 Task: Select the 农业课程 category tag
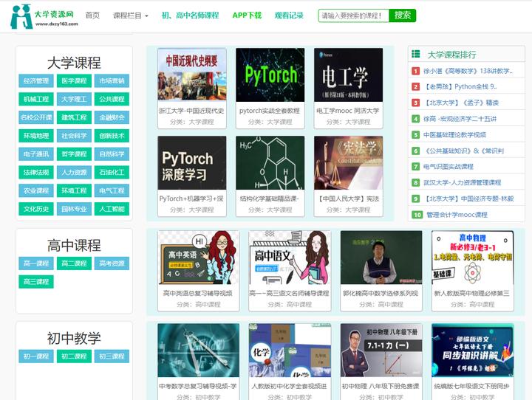tap(36, 190)
